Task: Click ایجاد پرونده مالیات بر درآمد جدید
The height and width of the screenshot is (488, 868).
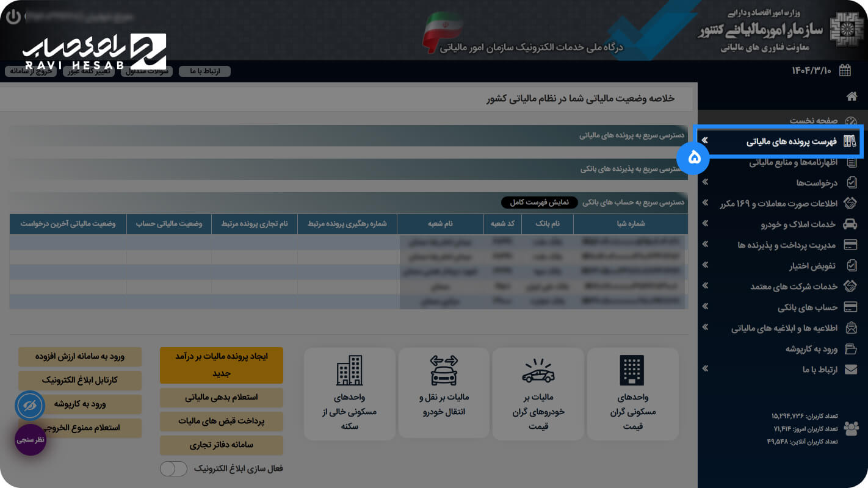Action: click(x=222, y=365)
